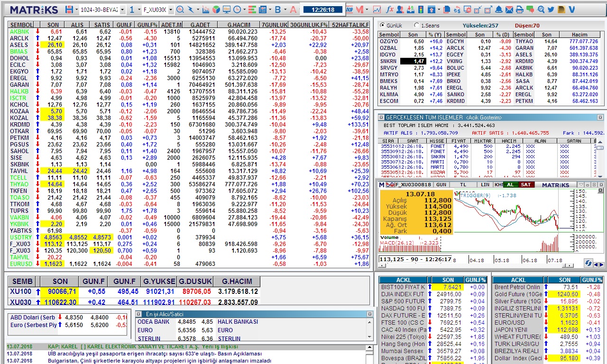Click the GUN period tab on chart
The width and height of the screenshot is (607, 364).
point(441,184)
